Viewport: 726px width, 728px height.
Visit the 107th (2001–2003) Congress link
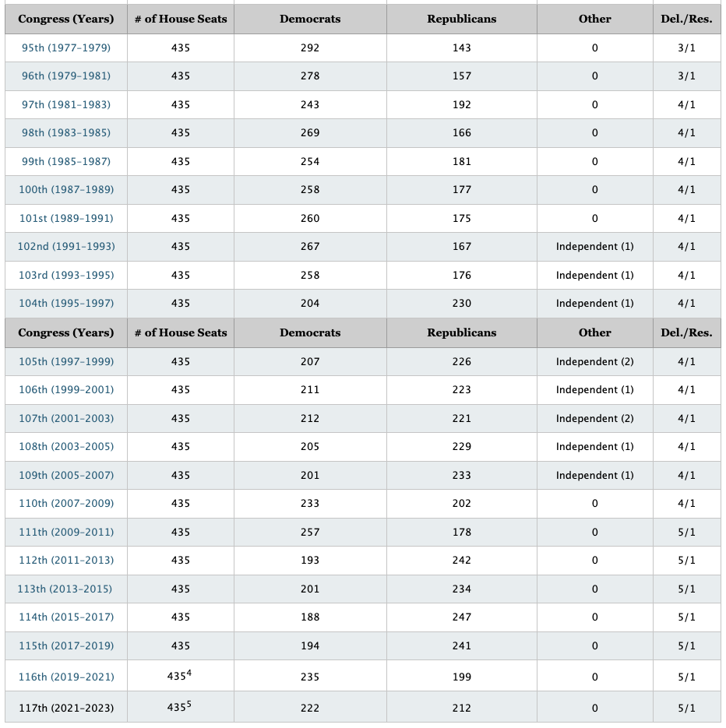click(x=66, y=419)
